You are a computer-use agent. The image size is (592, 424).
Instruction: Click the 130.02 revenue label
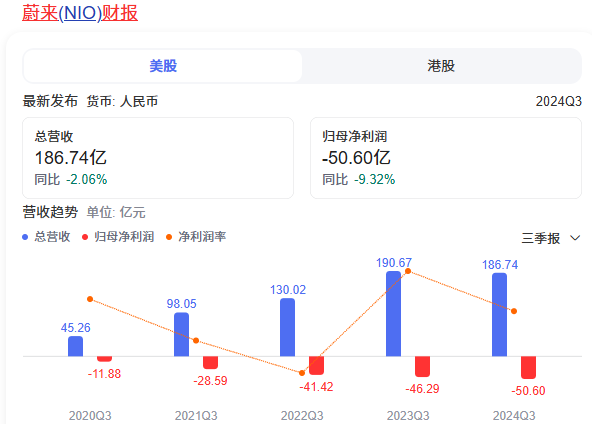pos(288,290)
